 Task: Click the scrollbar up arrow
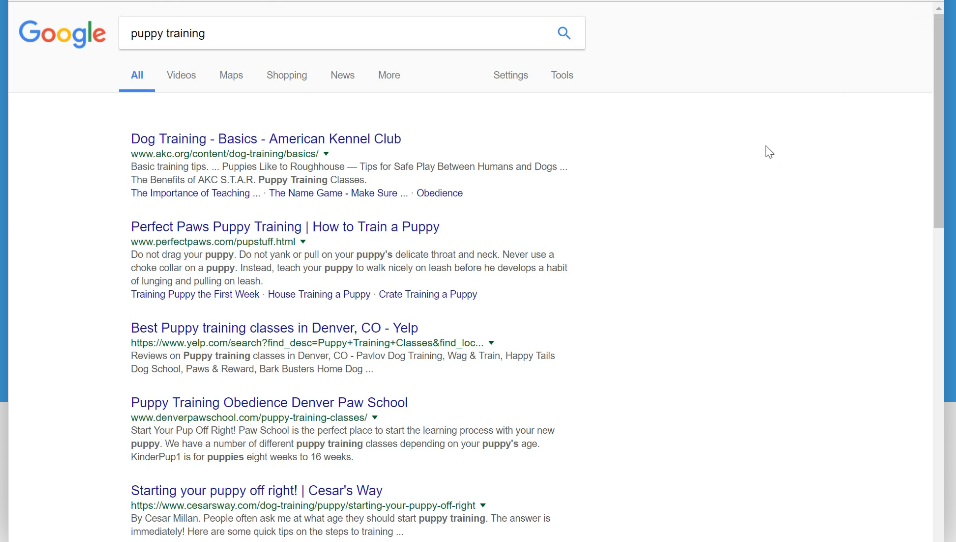938,8
